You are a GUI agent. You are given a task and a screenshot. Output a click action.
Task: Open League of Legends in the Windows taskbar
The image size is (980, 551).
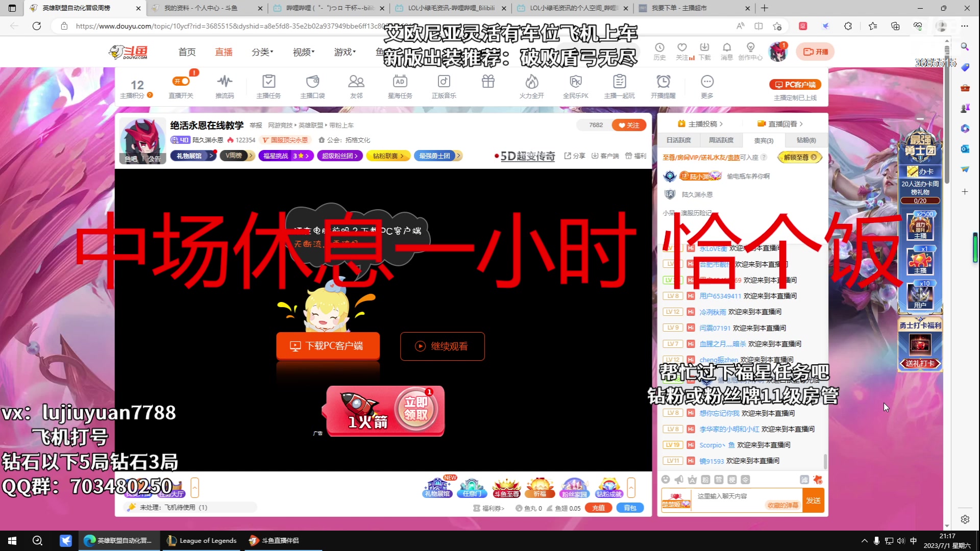[x=202, y=541]
